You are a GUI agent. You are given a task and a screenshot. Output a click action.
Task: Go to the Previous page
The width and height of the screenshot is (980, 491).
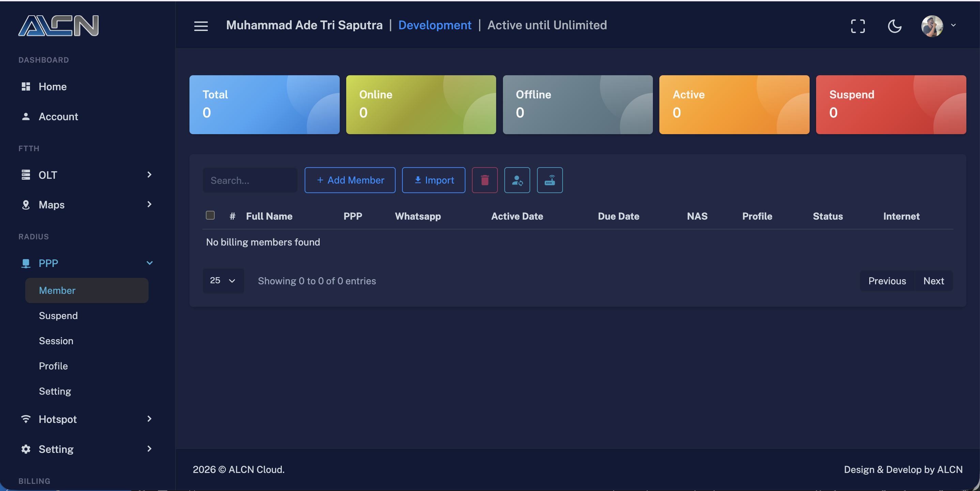point(887,281)
